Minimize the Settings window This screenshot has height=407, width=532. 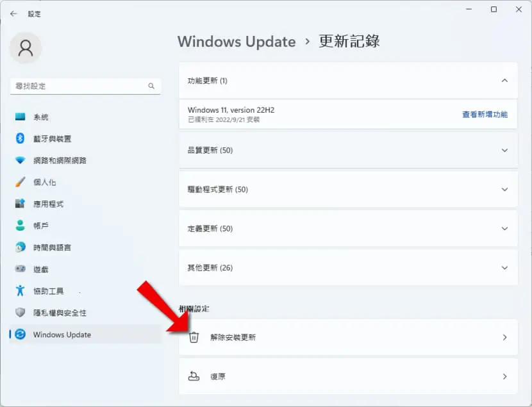(469, 10)
